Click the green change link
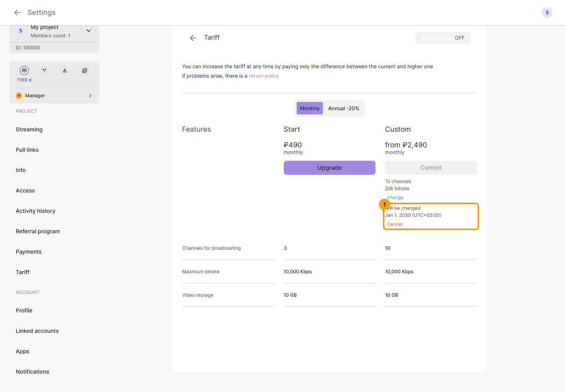Viewport: 565px width, 392px height. pyautogui.click(x=395, y=198)
